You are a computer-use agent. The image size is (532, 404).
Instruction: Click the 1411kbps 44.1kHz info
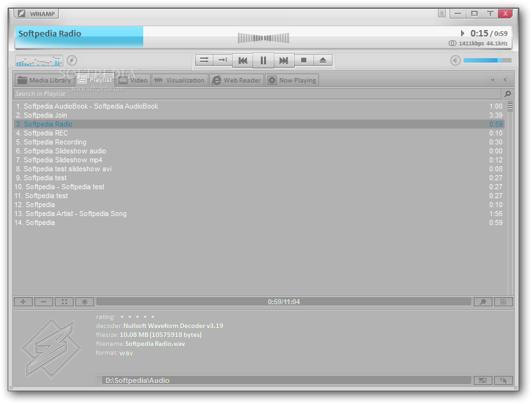click(483, 43)
